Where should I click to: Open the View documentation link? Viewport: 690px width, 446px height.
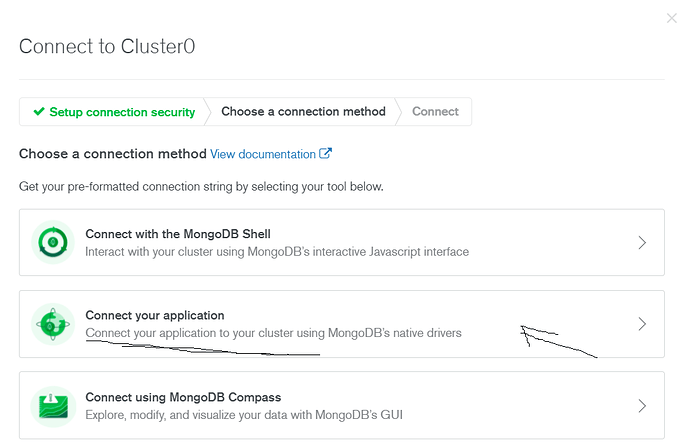pos(263,154)
